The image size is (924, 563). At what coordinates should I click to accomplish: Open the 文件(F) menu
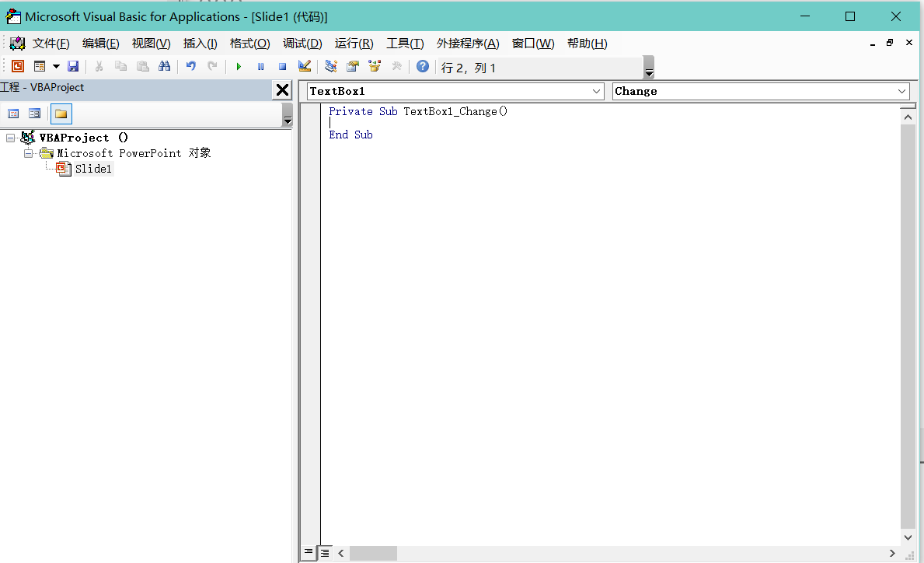[x=51, y=44]
